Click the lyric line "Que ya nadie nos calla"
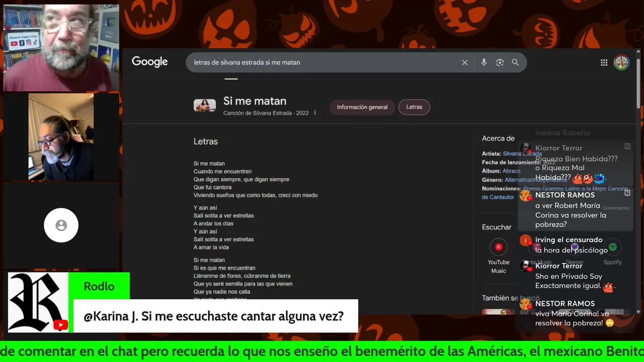Viewport: 644px width, 362px height. pyautogui.click(x=222, y=292)
